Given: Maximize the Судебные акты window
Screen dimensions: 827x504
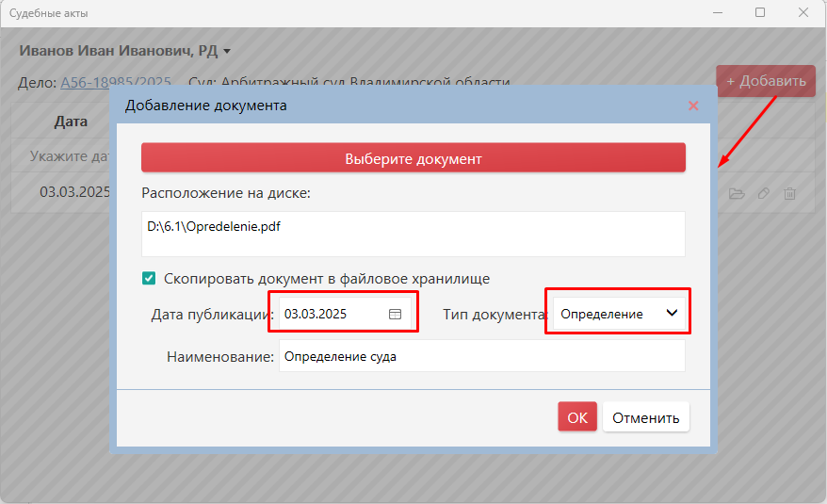Looking at the screenshot, I should 759,13.
